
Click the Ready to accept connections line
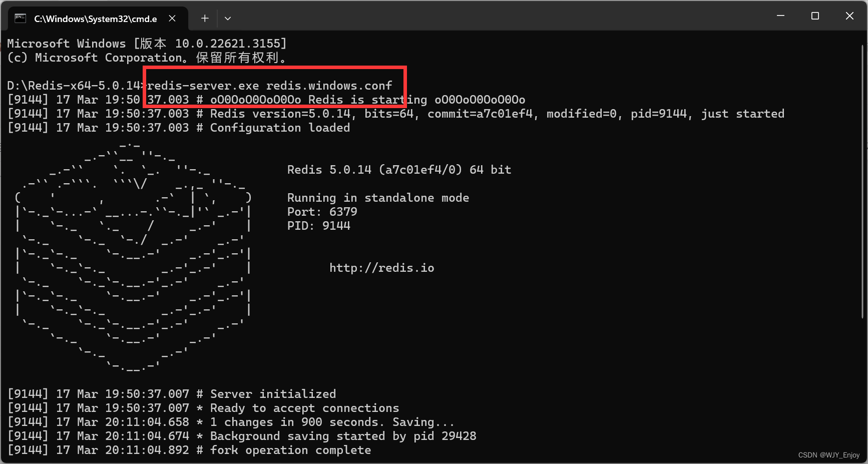click(x=203, y=408)
